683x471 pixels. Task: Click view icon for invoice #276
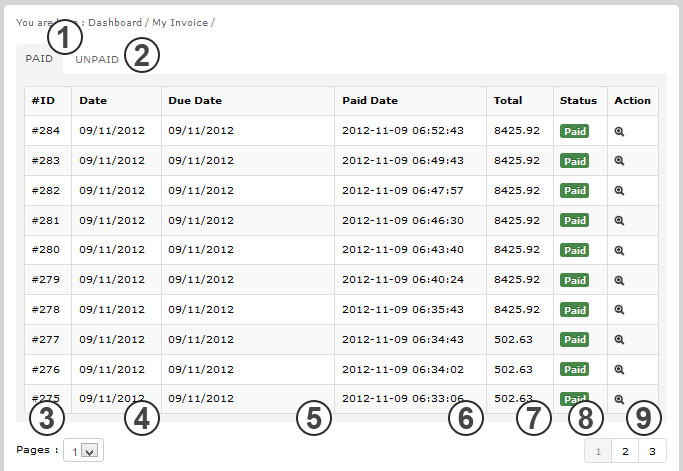tap(619, 369)
